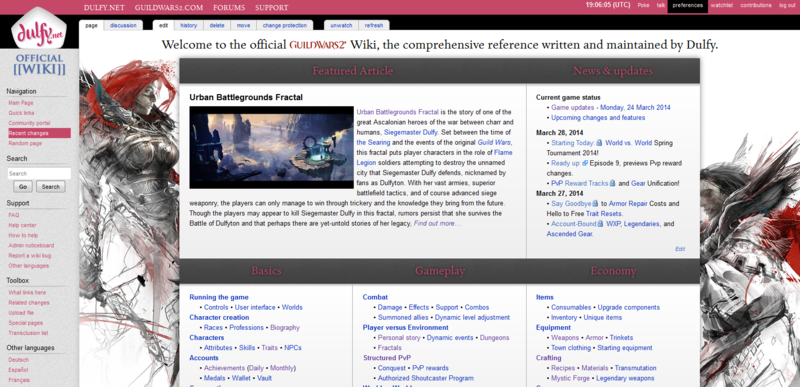Open Upcoming changes and features
The image size is (800, 387).
point(598,117)
